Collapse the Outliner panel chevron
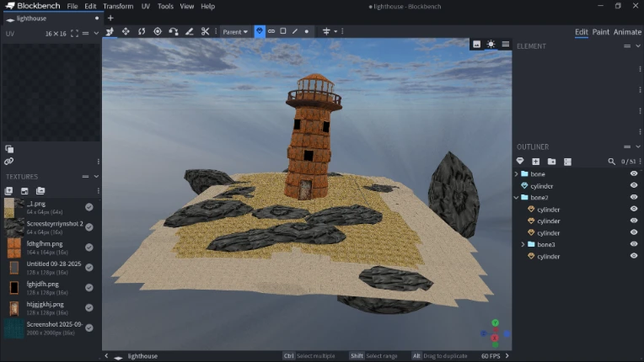Image resolution: width=644 pixels, height=362 pixels. 638,146
